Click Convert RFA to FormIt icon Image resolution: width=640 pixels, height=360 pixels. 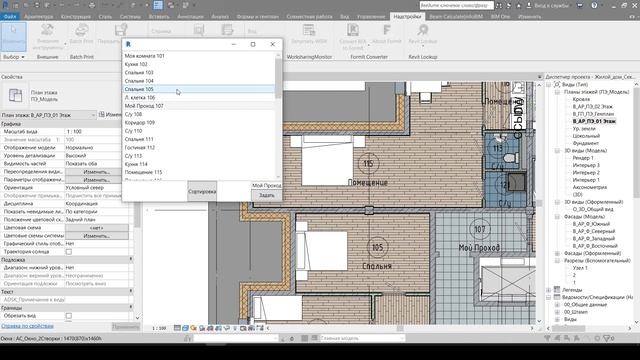(x=353, y=31)
